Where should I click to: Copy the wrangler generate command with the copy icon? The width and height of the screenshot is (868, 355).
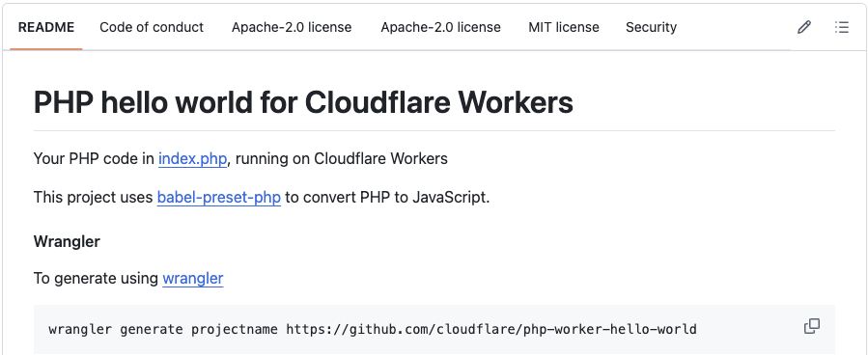click(812, 326)
